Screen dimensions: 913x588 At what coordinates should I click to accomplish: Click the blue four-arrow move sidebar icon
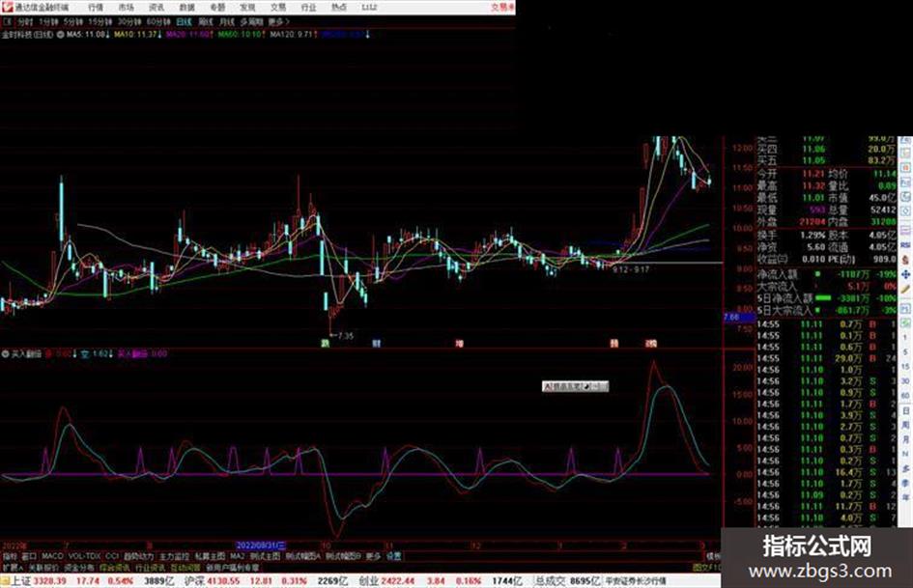click(x=905, y=274)
